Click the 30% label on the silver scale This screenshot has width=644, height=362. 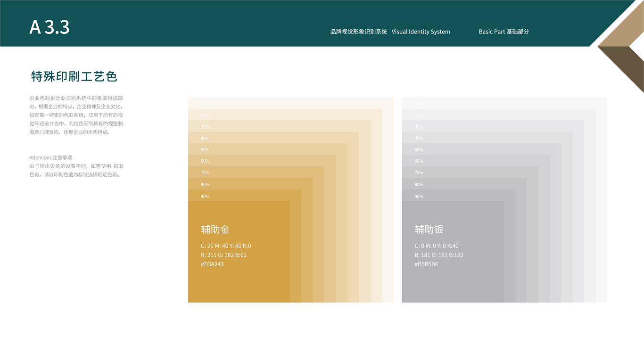(419, 127)
